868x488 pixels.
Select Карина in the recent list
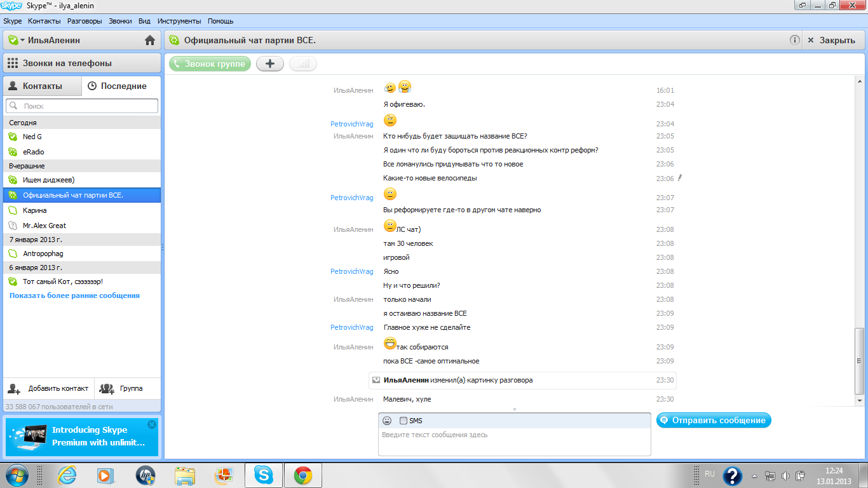pyautogui.click(x=82, y=210)
